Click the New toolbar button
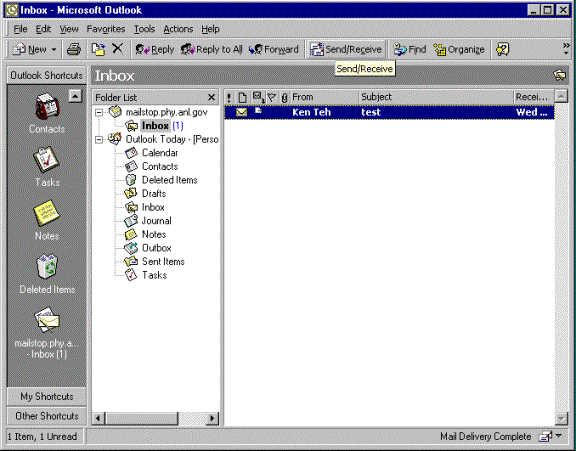This screenshot has width=576, height=451. coord(30,49)
